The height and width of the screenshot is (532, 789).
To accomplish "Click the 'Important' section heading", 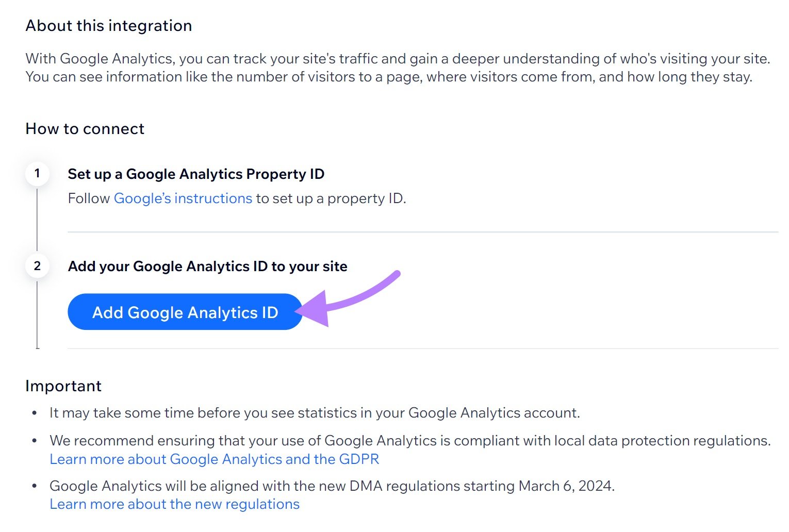I will pyautogui.click(x=63, y=386).
